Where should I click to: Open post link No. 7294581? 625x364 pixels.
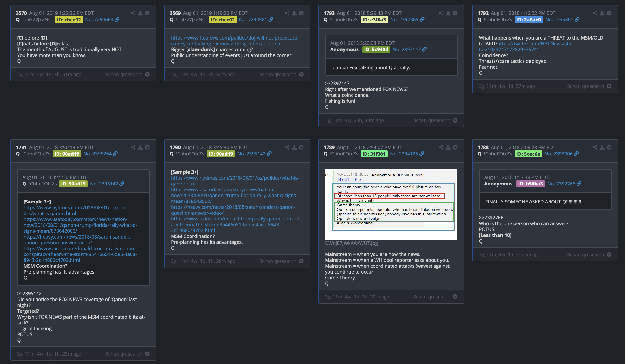tap(256, 20)
